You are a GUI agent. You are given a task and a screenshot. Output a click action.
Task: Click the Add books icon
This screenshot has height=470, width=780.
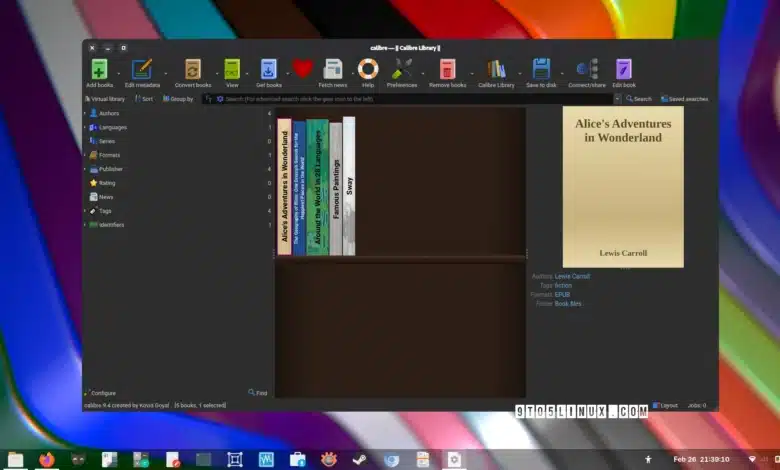(x=99, y=70)
